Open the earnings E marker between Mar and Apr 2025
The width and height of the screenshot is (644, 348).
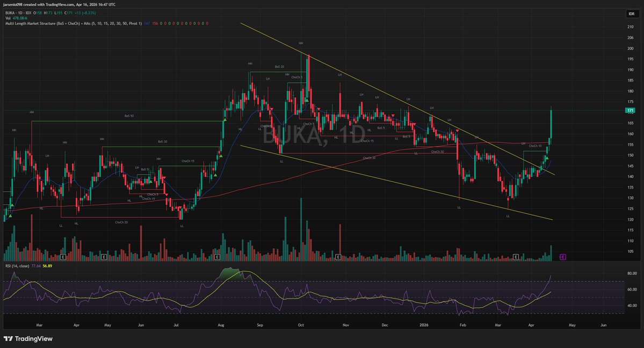63,257
